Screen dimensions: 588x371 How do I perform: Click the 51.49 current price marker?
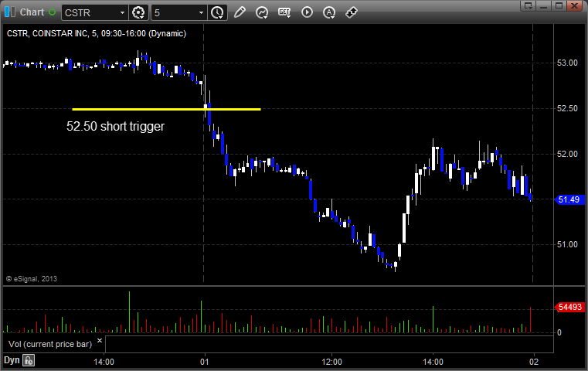[568, 199]
